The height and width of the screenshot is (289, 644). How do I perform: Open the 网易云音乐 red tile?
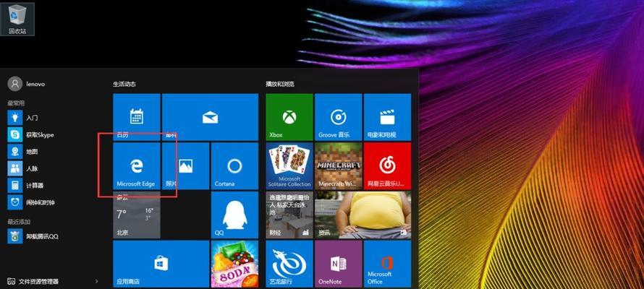click(387, 165)
